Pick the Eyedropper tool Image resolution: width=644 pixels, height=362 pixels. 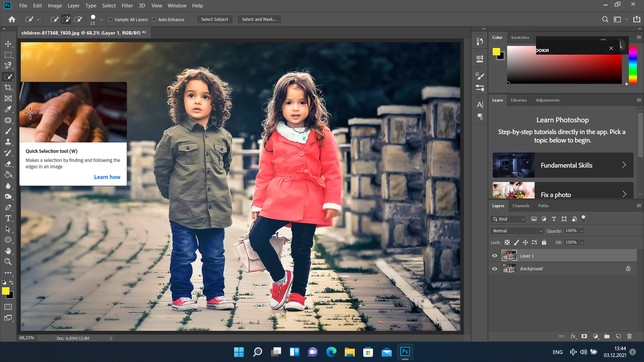click(x=8, y=109)
